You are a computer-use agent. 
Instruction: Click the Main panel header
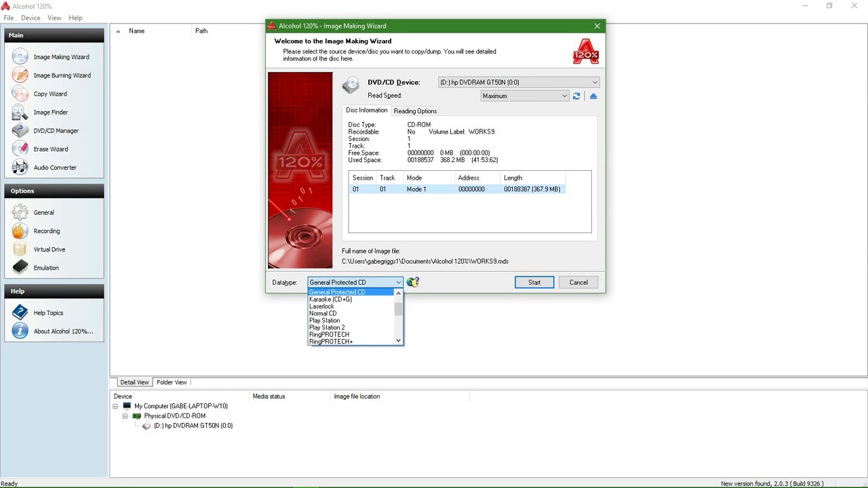(54, 35)
